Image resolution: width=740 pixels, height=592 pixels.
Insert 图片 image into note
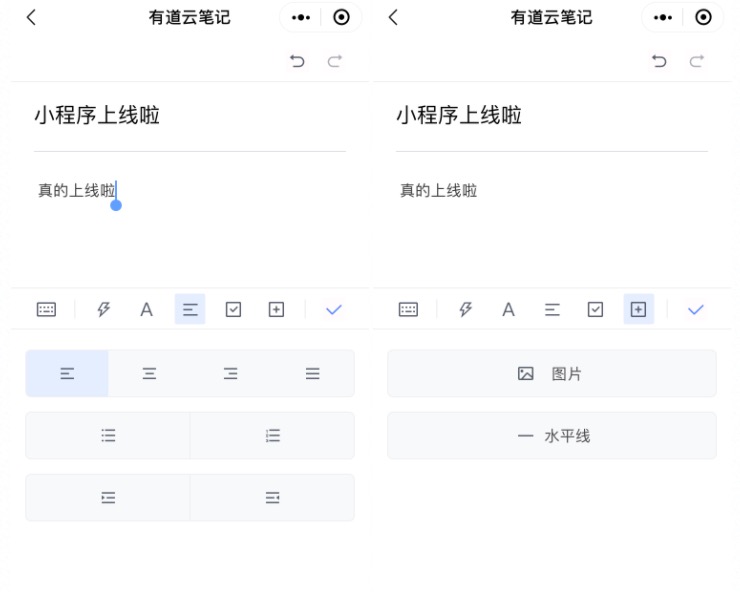click(552, 373)
